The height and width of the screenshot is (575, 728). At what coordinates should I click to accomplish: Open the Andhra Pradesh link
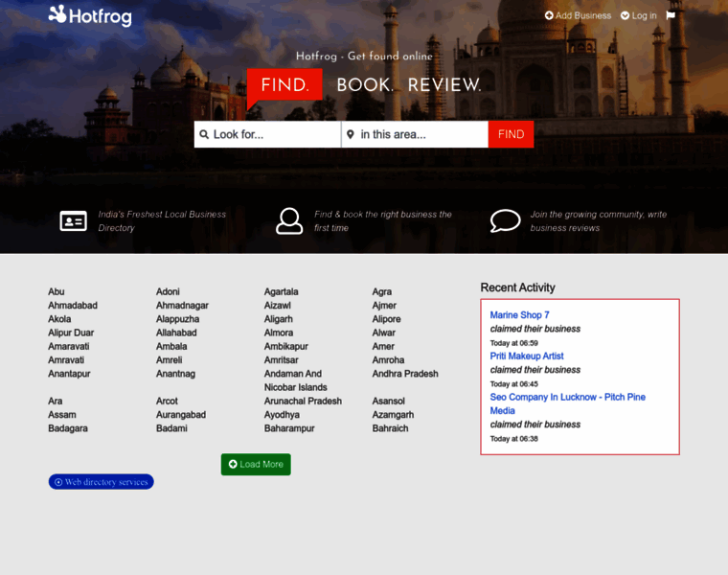click(x=405, y=374)
